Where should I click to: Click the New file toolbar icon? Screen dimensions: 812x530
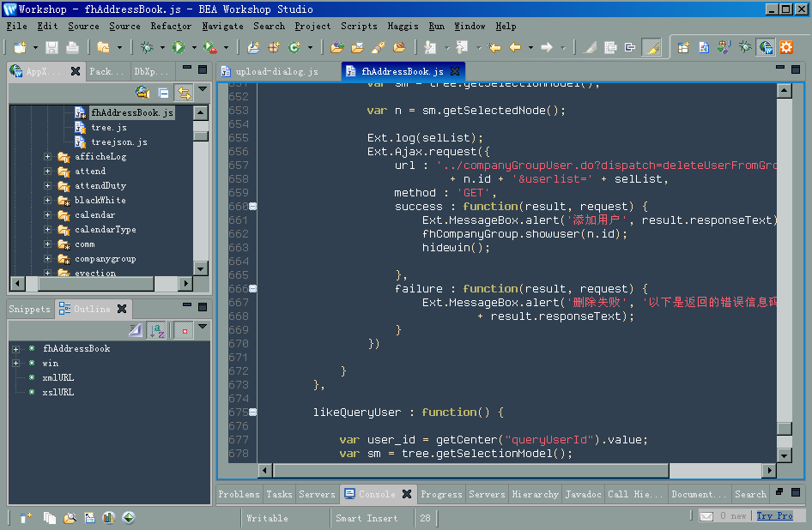(20, 48)
